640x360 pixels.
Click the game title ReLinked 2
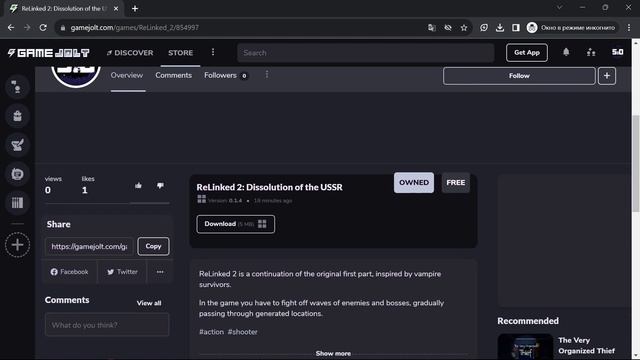(x=269, y=187)
